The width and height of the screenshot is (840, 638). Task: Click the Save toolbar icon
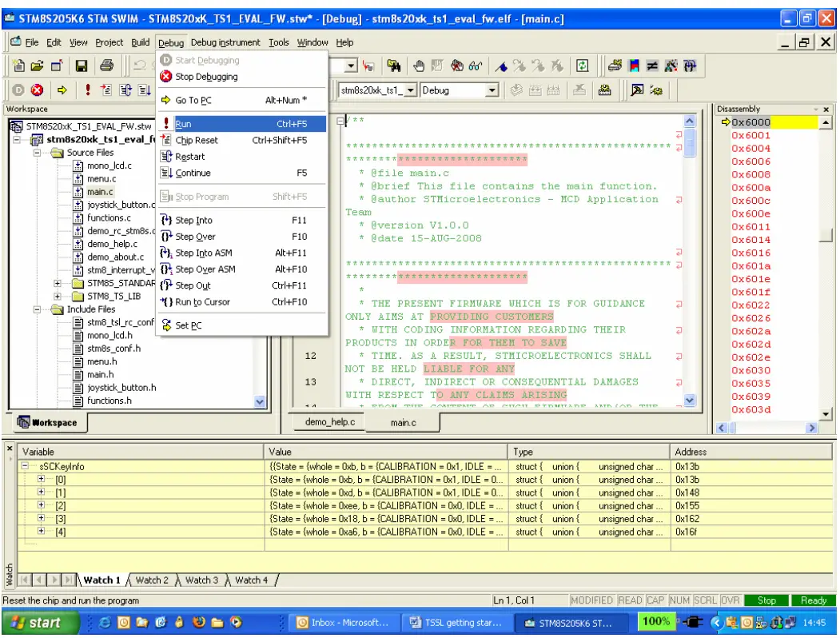(82, 66)
